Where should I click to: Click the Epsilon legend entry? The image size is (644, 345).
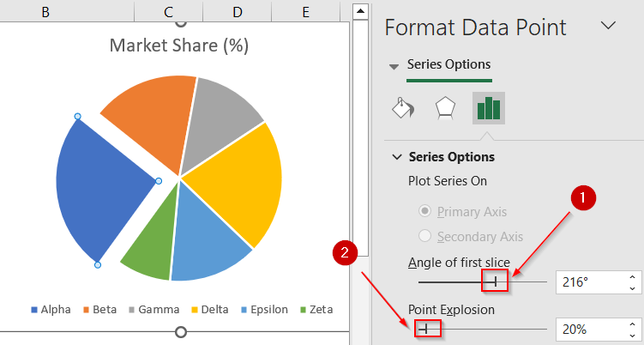[x=264, y=309]
